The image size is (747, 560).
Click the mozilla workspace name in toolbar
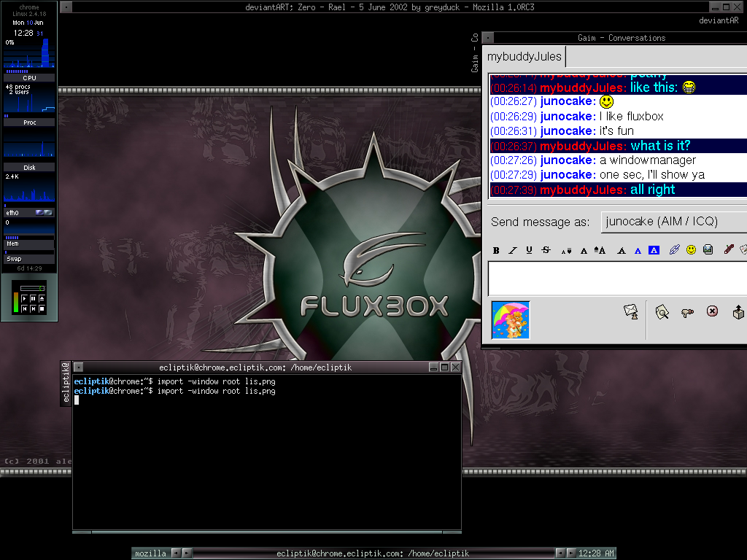(x=150, y=553)
